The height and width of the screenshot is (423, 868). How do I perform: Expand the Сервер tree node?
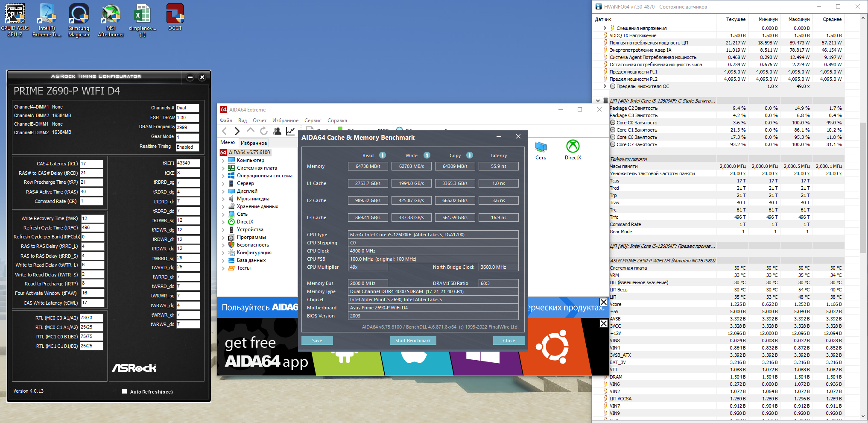[223, 184]
